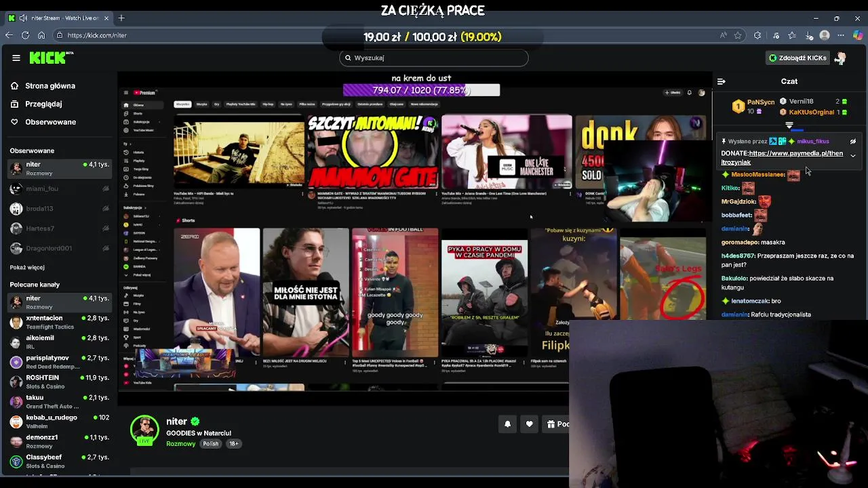The image size is (868, 488).
Task: Collapse the chat panel with arrow icon
Action: (x=721, y=81)
